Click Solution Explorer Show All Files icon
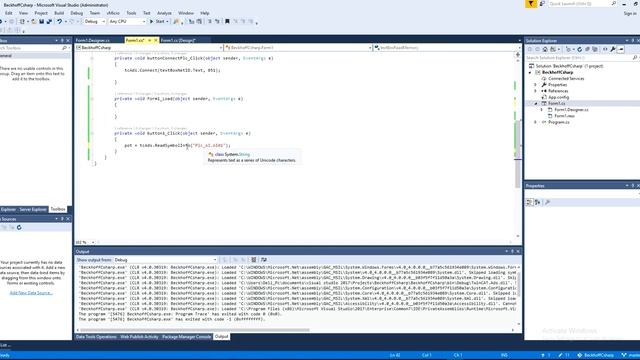 pyautogui.click(x=595, y=49)
